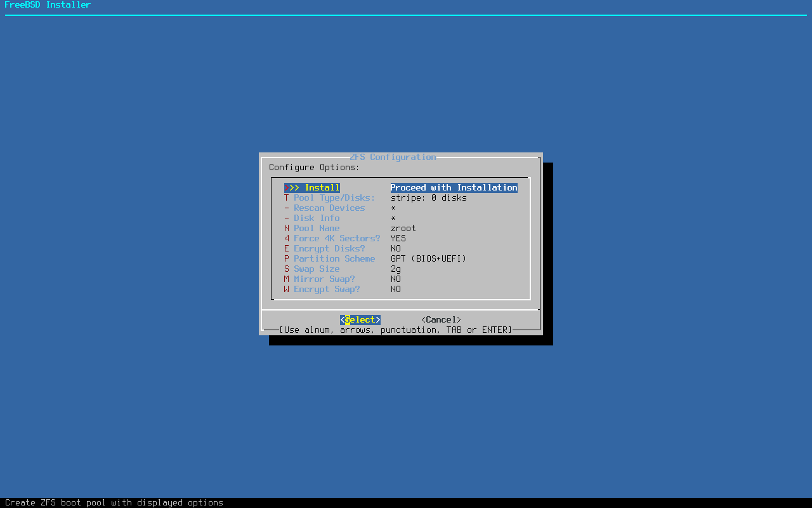Click the NO value beside Mirror Swap
This screenshot has width=812, height=508.
396,279
